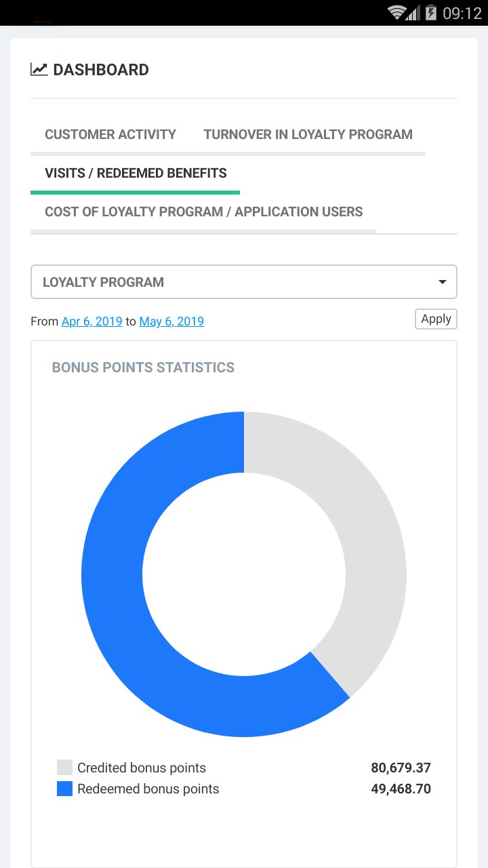
Task: Tap the Wi-Fi status icon
Action: click(x=396, y=13)
